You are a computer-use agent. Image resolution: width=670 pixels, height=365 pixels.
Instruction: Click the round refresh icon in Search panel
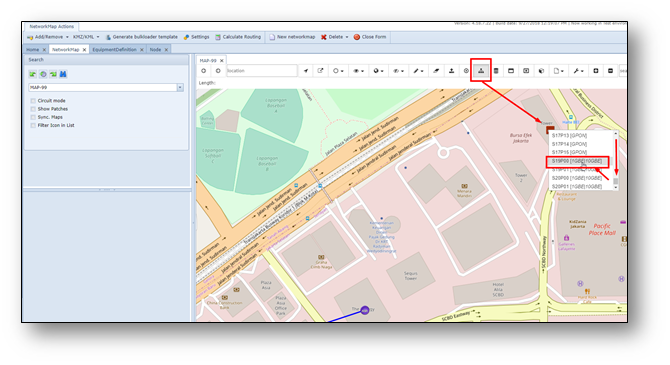pyautogui.click(x=43, y=74)
